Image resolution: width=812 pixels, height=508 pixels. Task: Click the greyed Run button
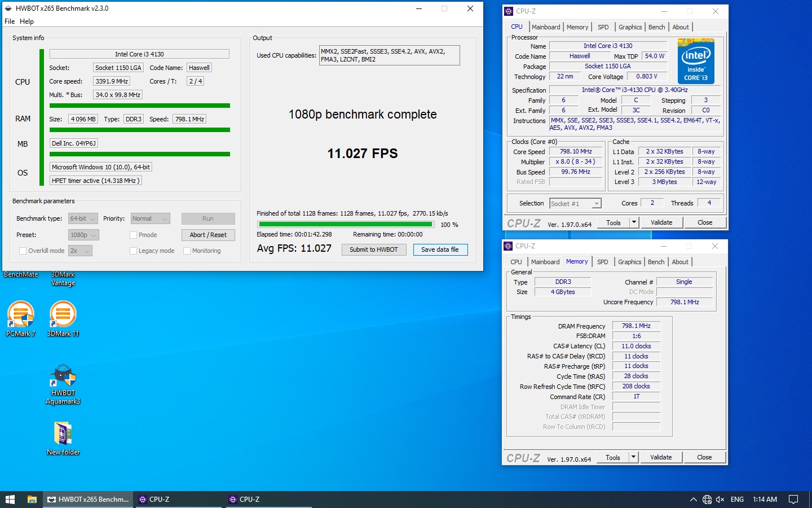pyautogui.click(x=208, y=218)
